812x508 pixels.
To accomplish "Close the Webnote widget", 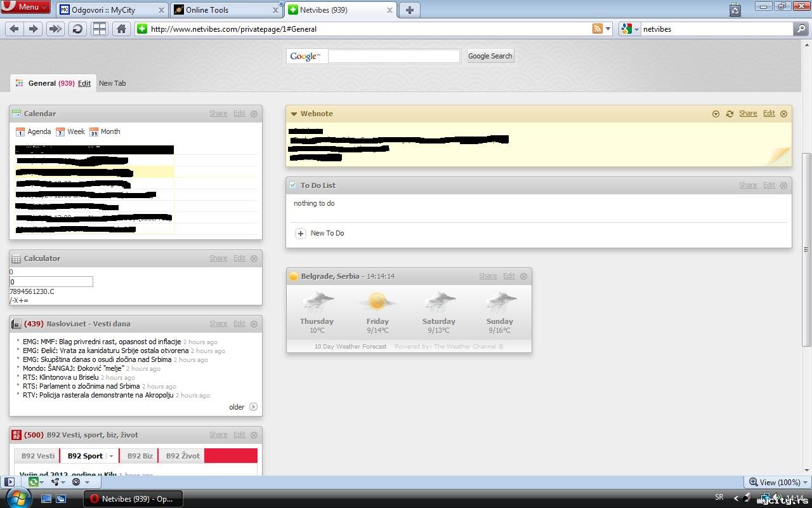I will click(x=783, y=114).
